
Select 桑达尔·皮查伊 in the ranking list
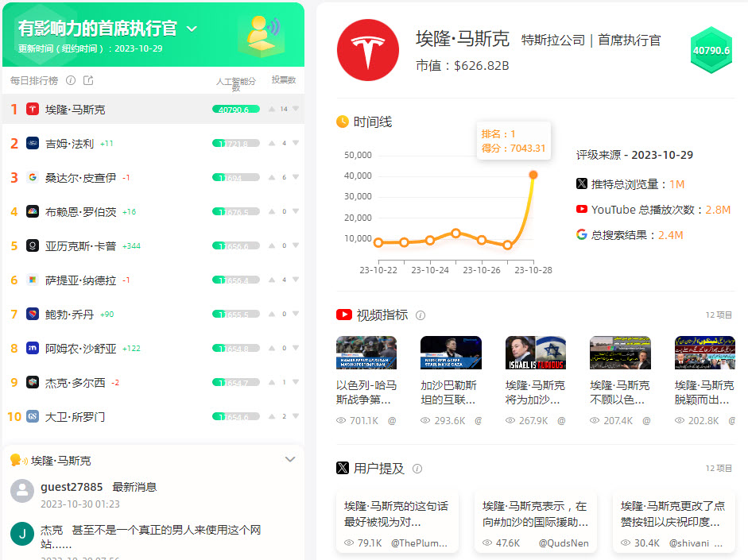80,178
